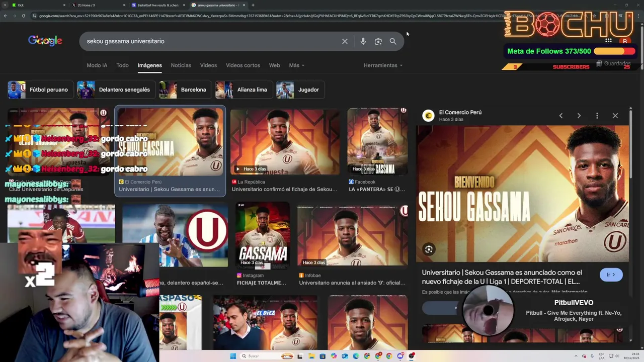Open Microsoft Store from the taskbar
This screenshot has height=362, width=644.
click(323, 356)
